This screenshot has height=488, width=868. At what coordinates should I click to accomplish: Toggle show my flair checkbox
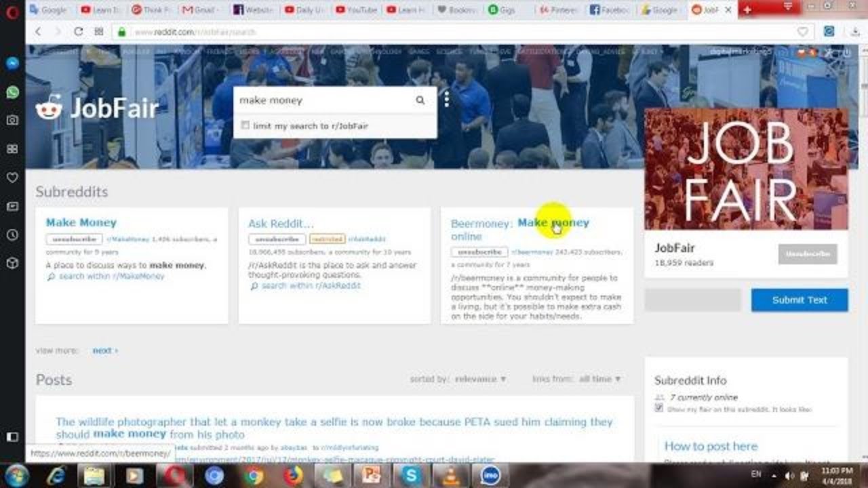[x=659, y=408]
